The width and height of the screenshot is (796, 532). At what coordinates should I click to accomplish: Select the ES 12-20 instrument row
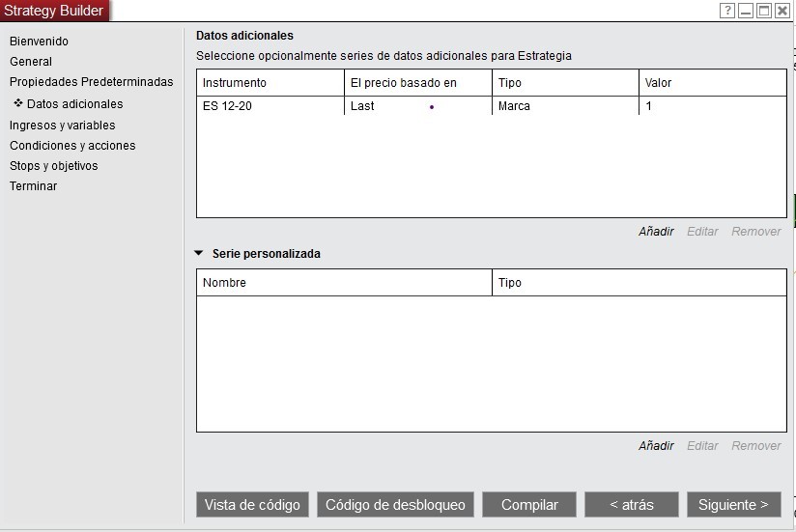pos(492,106)
